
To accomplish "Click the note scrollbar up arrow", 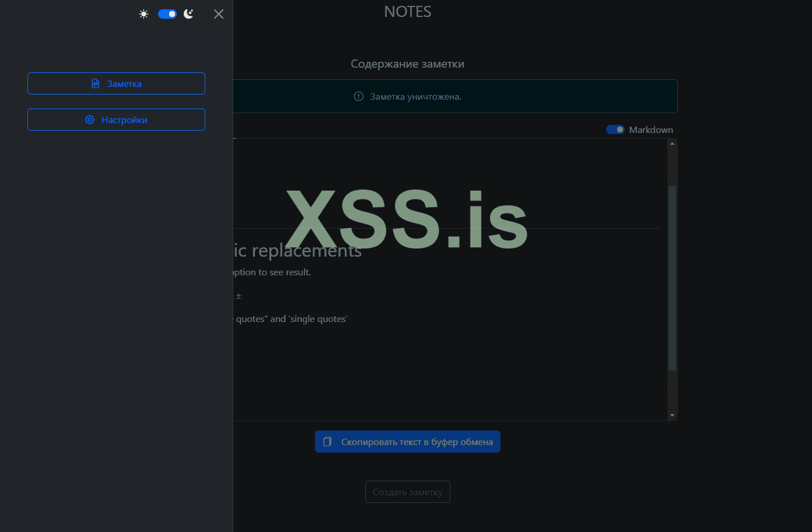I will tap(672, 143).
